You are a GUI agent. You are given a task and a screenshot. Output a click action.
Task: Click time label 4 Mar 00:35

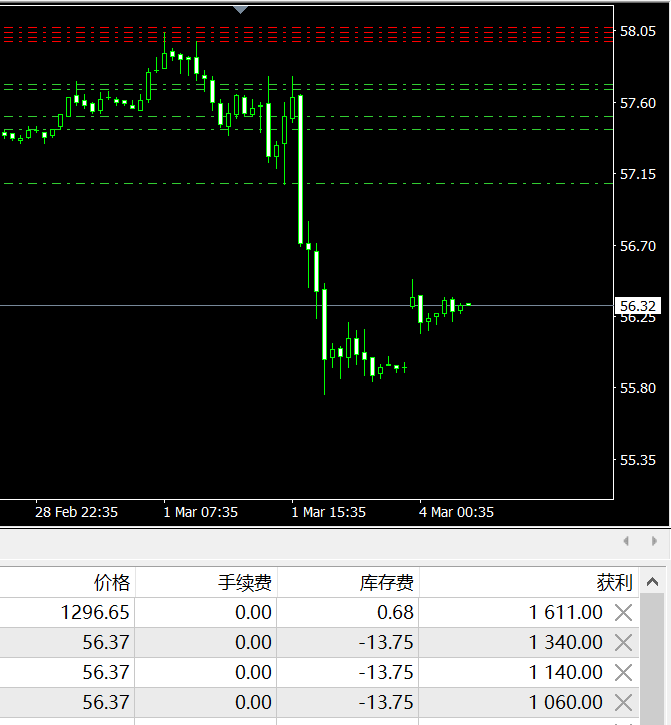tap(456, 512)
